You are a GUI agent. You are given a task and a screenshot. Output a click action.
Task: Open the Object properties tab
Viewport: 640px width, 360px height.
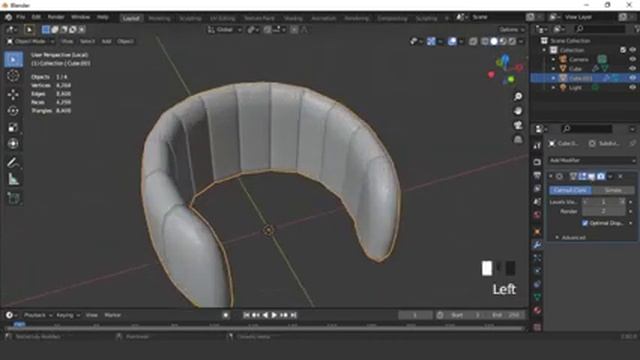point(537,231)
